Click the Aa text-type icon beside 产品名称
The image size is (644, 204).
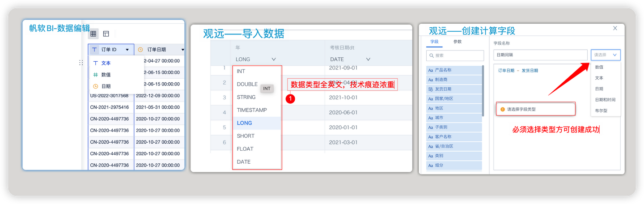431,70
